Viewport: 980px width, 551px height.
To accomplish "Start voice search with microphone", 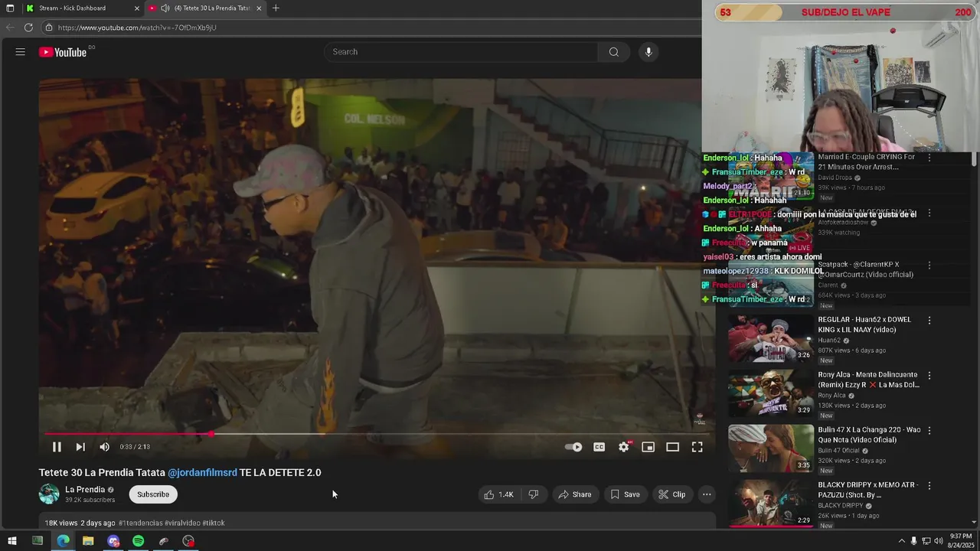I will [x=648, y=52].
